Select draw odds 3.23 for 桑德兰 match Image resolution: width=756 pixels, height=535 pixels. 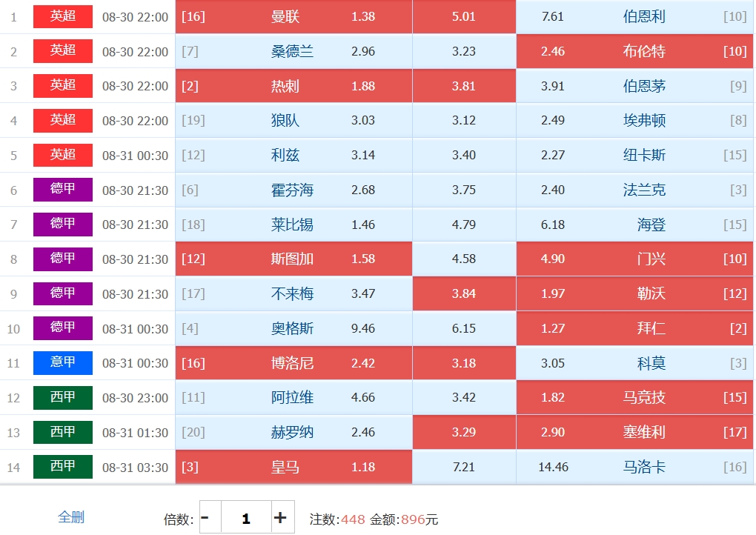(x=464, y=51)
